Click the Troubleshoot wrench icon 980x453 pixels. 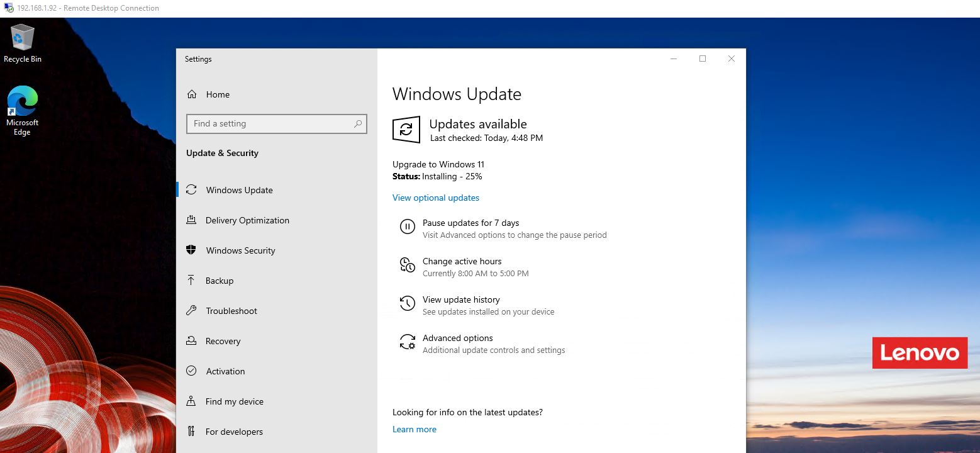[191, 311]
